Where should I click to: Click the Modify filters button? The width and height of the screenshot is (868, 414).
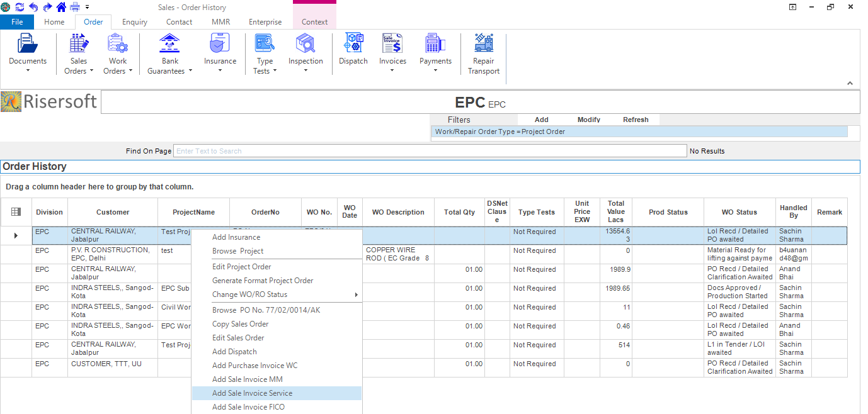tap(588, 120)
